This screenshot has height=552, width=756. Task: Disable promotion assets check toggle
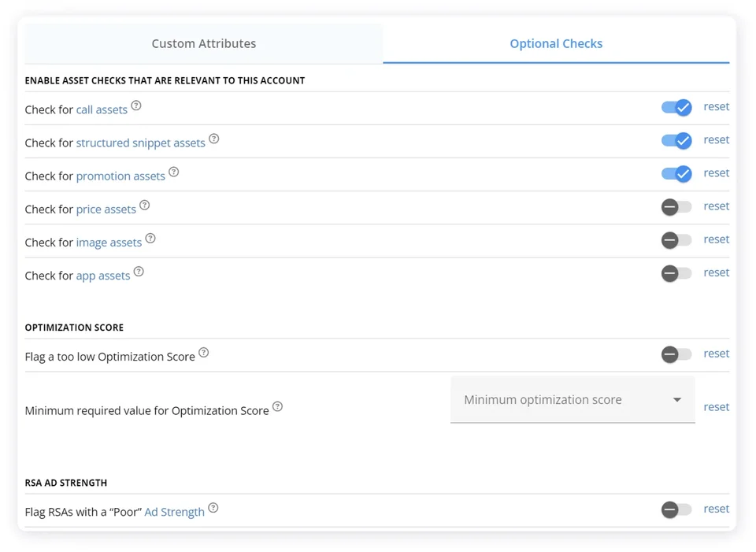coord(676,173)
